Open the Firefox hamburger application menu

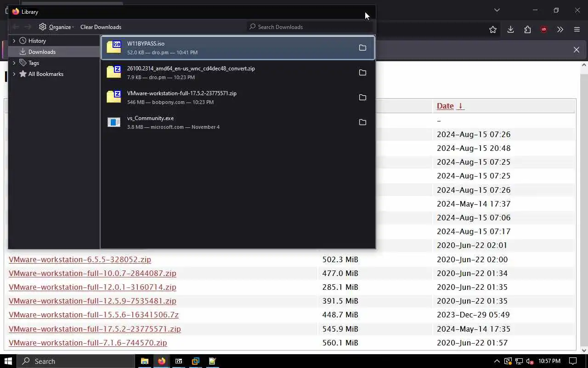[x=577, y=29]
